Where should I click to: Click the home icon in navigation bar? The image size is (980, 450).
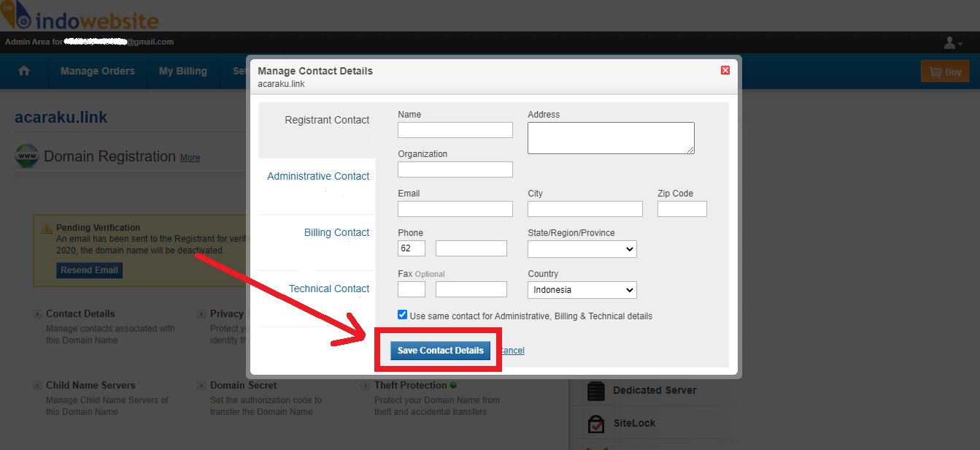point(24,71)
